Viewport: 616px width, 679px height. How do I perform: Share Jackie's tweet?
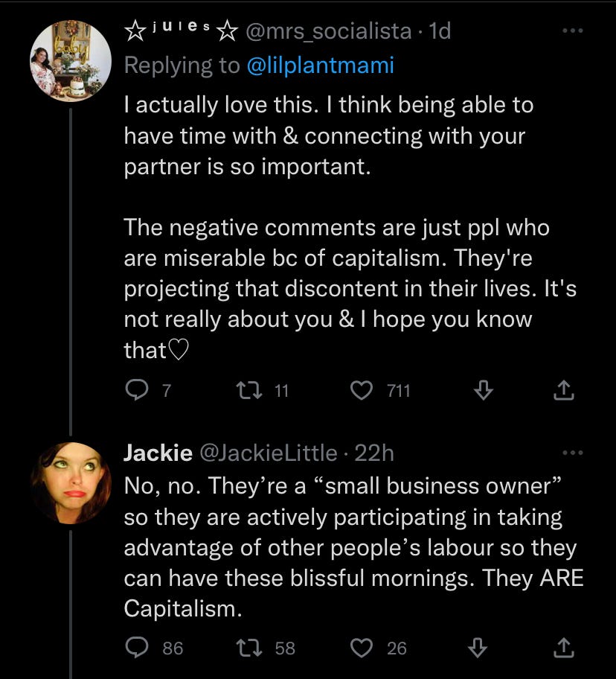565,648
